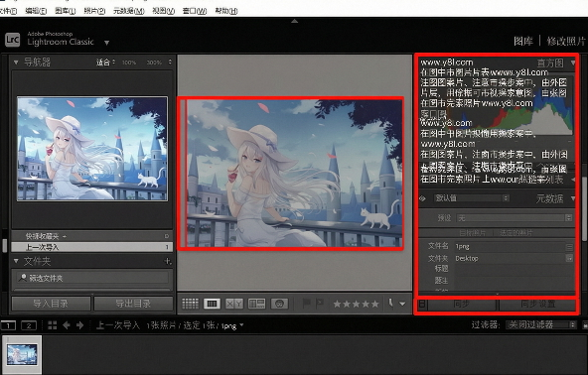Set navigator zoom to 100%
This screenshot has width=588, height=375.
129,62
